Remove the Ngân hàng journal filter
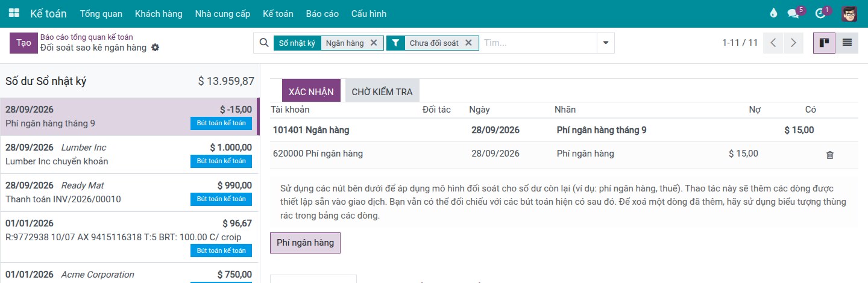This screenshot has width=868, height=283. click(x=374, y=43)
